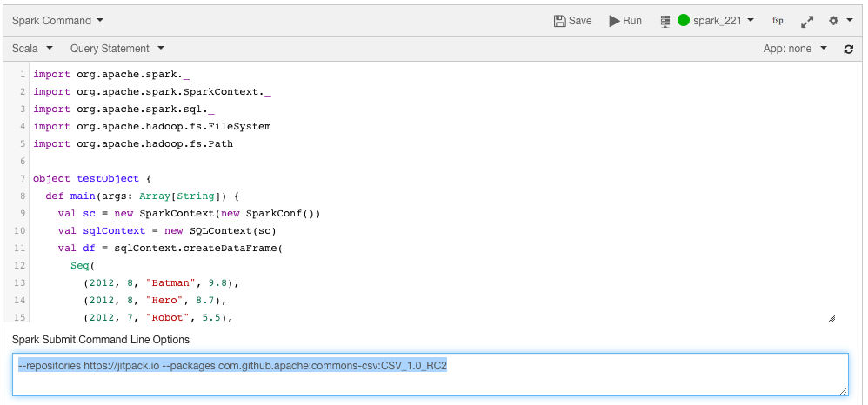
Task: Open the settings gear menu
Action: [840, 21]
